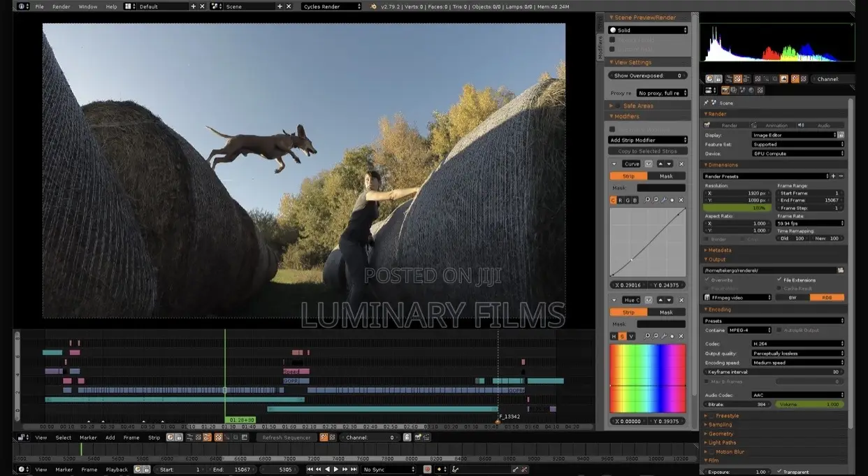Open the 59.94 fps frame rate dropdown

(x=809, y=223)
